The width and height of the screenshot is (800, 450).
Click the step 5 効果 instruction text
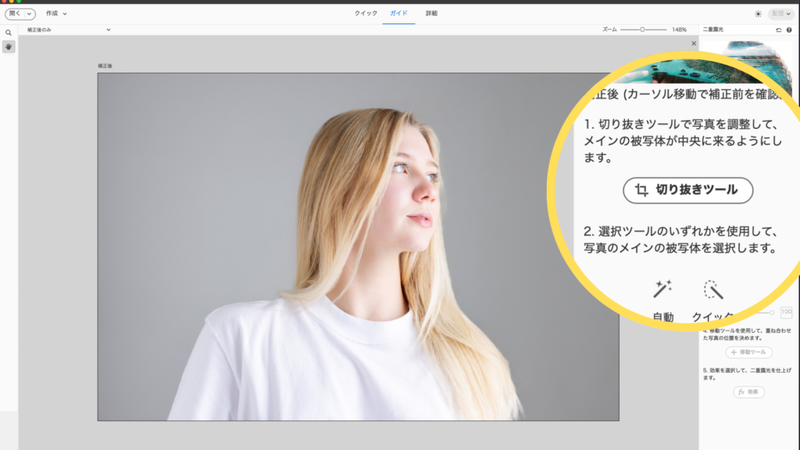coord(747,374)
